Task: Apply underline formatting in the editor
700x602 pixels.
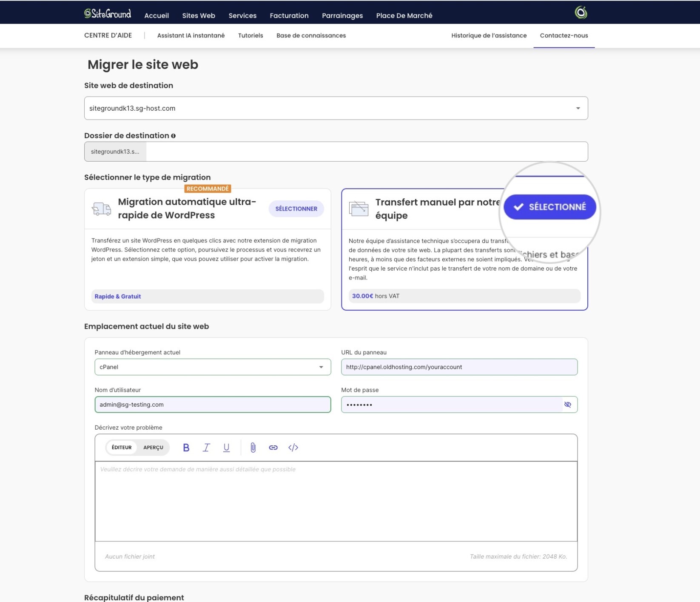Action: click(x=226, y=448)
